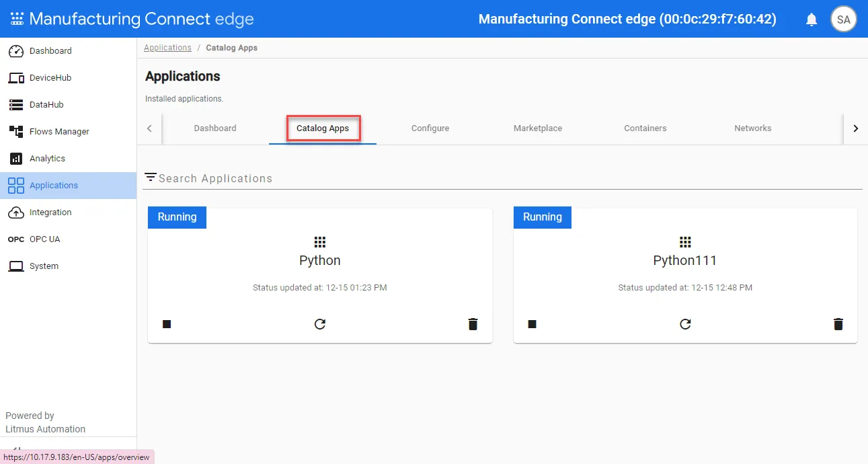
Task: Open the Networks tab
Action: point(753,128)
